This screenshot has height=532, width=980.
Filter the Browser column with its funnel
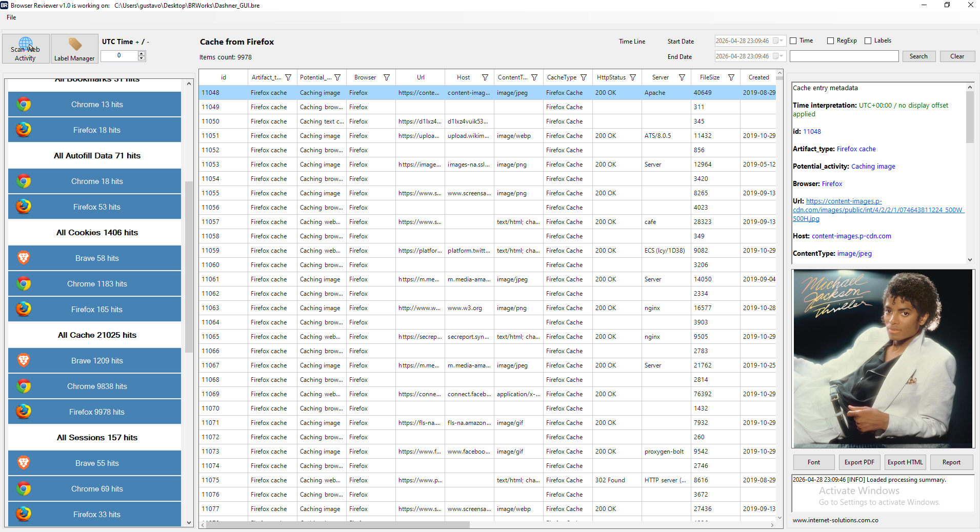387,77
